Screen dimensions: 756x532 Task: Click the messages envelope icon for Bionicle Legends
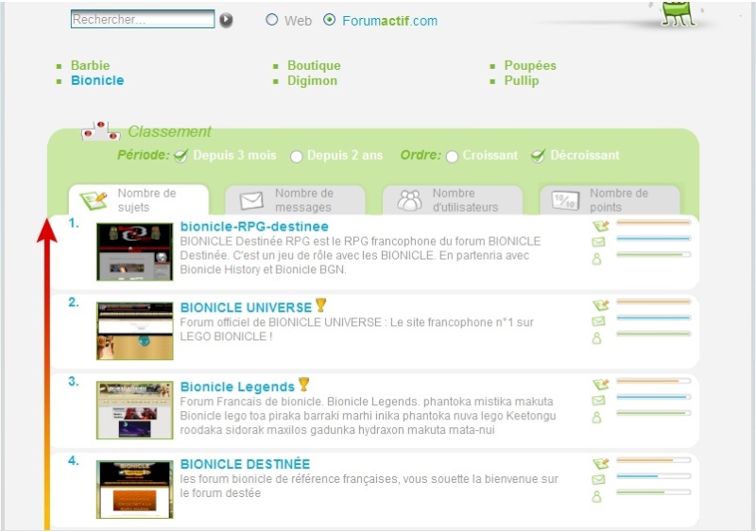[x=598, y=401]
